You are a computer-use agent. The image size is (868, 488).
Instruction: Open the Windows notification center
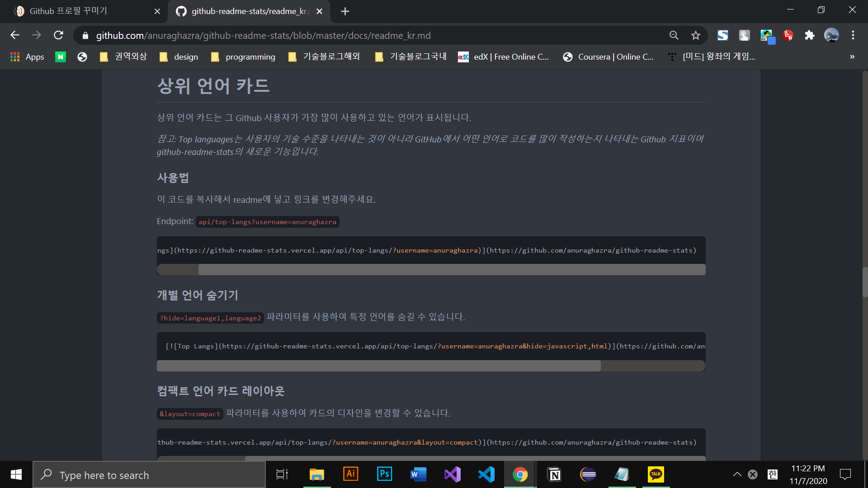[845, 474]
